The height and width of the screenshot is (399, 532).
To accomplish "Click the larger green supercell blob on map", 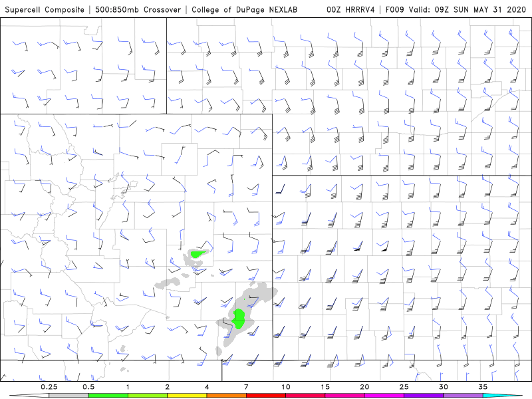I will coord(239,319).
